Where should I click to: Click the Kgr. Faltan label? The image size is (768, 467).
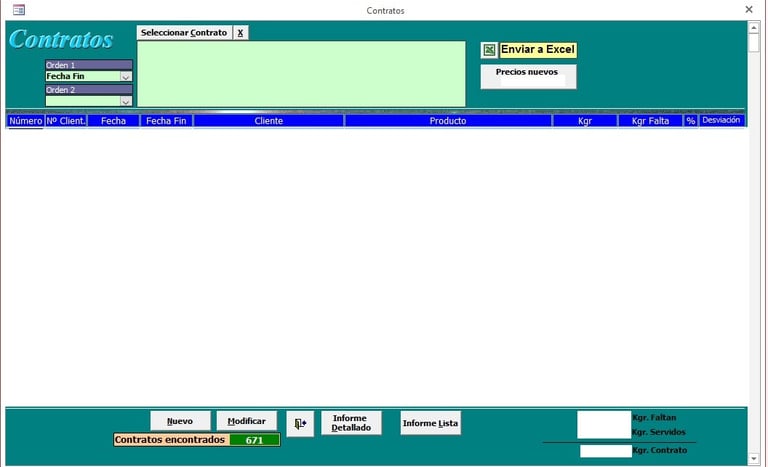click(x=654, y=418)
